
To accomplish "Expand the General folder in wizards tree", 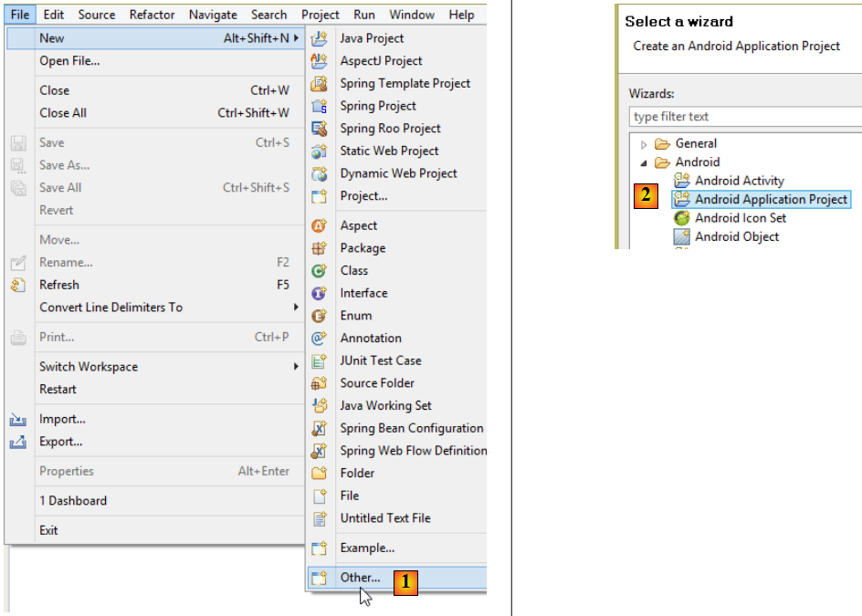I will 644,144.
